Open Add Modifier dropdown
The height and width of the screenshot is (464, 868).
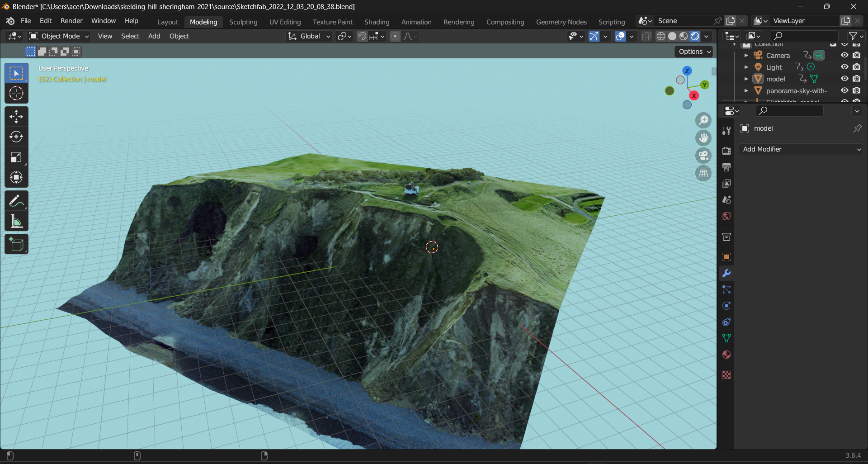[801, 149]
